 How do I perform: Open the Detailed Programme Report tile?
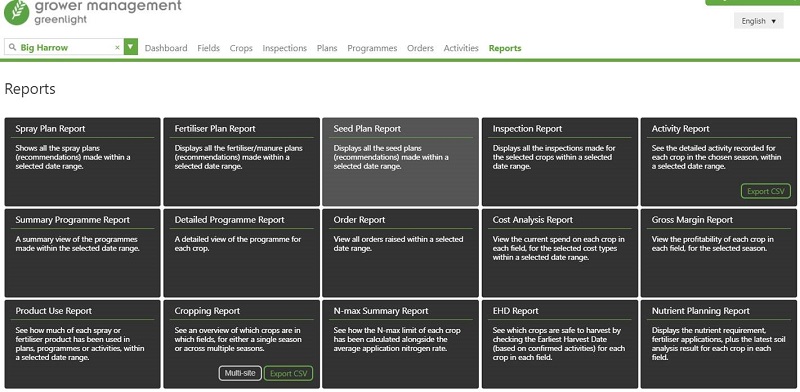[242, 253]
